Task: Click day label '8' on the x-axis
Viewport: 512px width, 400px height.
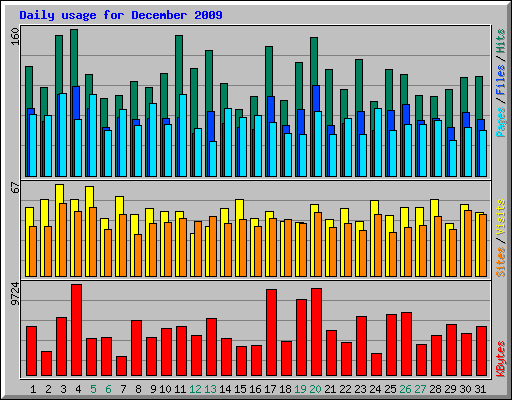Action: [x=138, y=389]
